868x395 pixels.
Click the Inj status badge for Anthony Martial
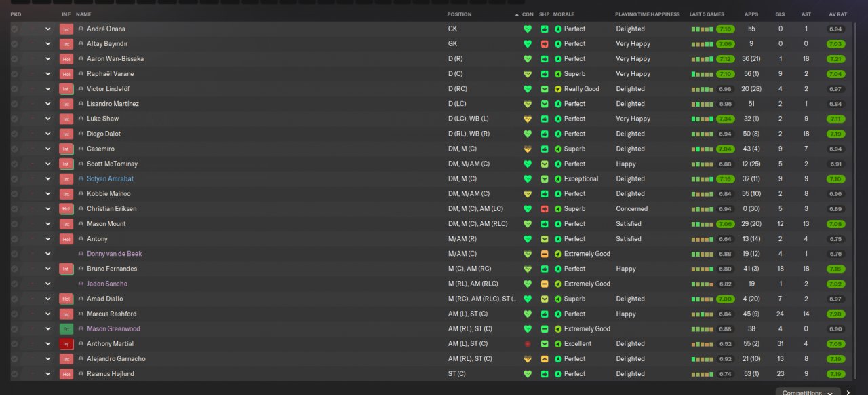click(66, 344)
